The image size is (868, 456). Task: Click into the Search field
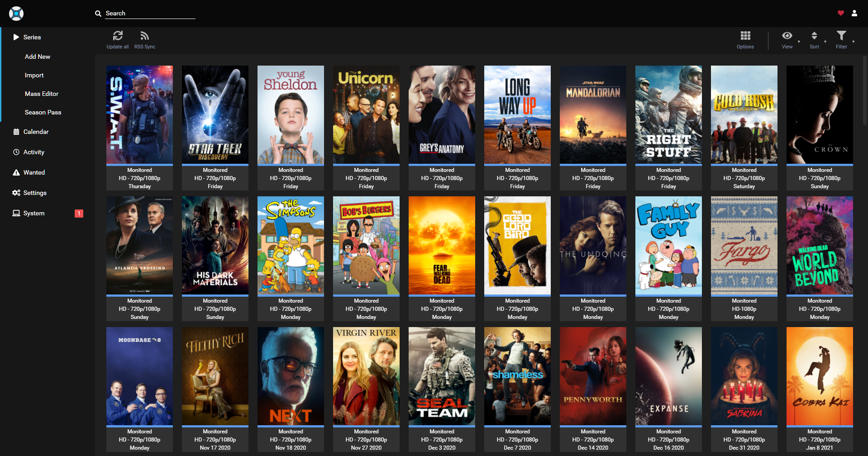(150, 14)
